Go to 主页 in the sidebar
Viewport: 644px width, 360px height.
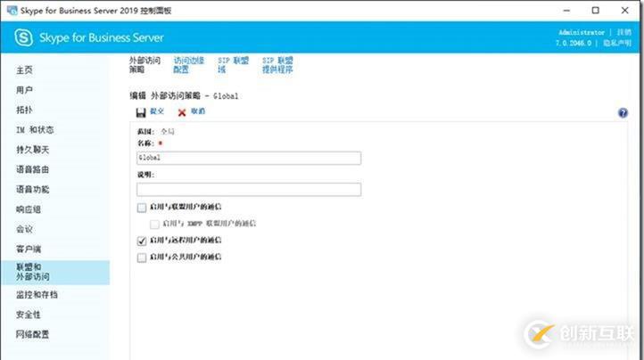(24, 70)
